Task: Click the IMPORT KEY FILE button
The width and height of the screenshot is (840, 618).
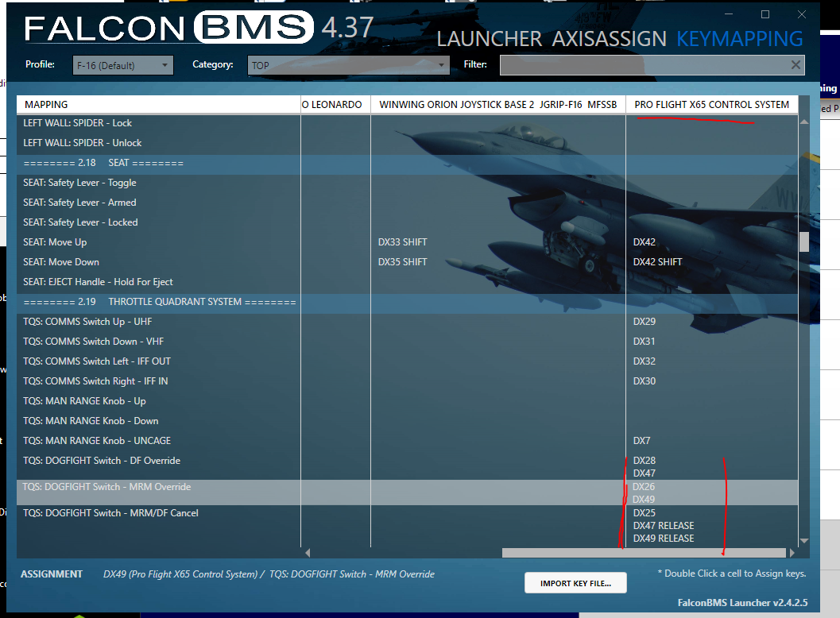Action: (575, 583)
